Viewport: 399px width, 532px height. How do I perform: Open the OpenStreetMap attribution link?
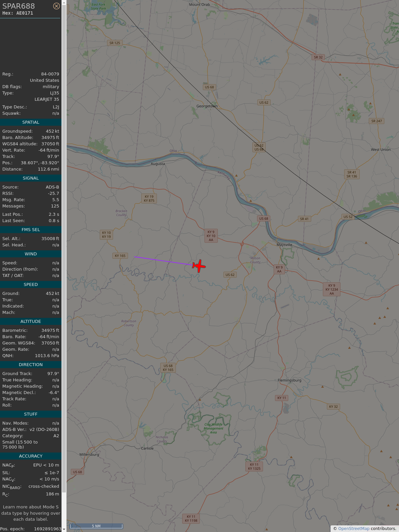point(354,528)
